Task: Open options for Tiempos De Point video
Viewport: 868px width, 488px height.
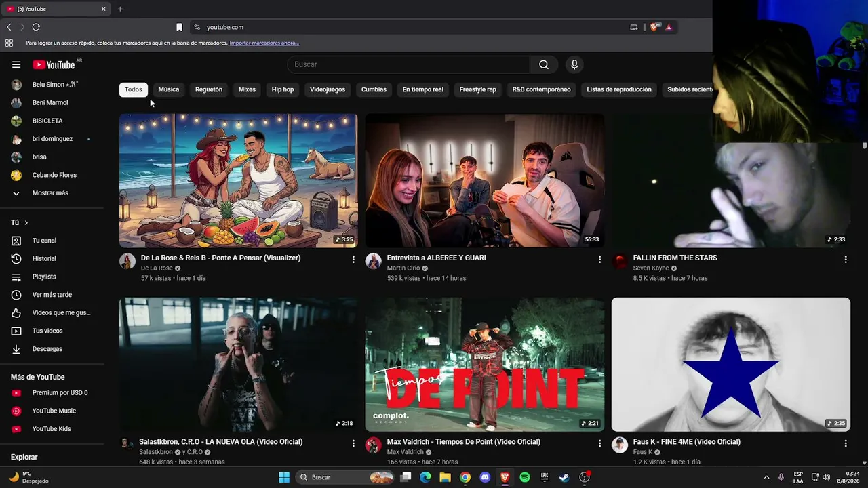Action: [x=599, y=443]
